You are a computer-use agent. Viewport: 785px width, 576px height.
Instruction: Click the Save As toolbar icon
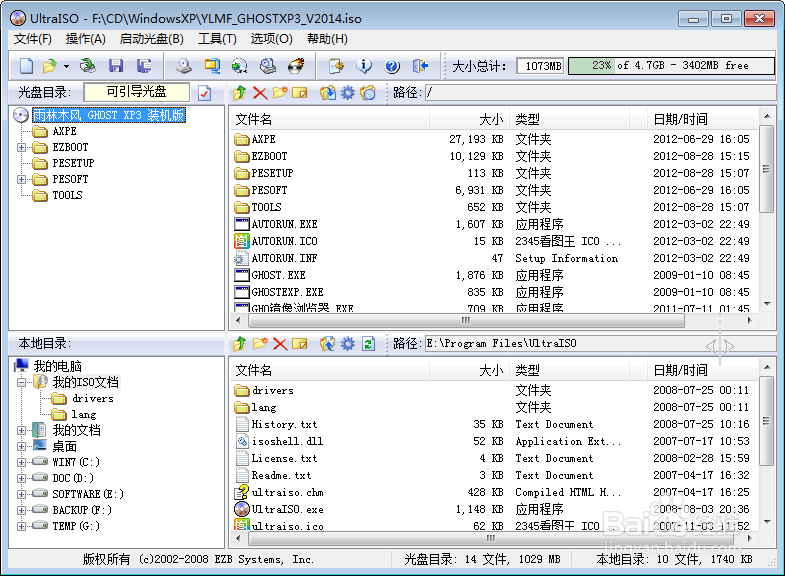[x=144, y=66]
